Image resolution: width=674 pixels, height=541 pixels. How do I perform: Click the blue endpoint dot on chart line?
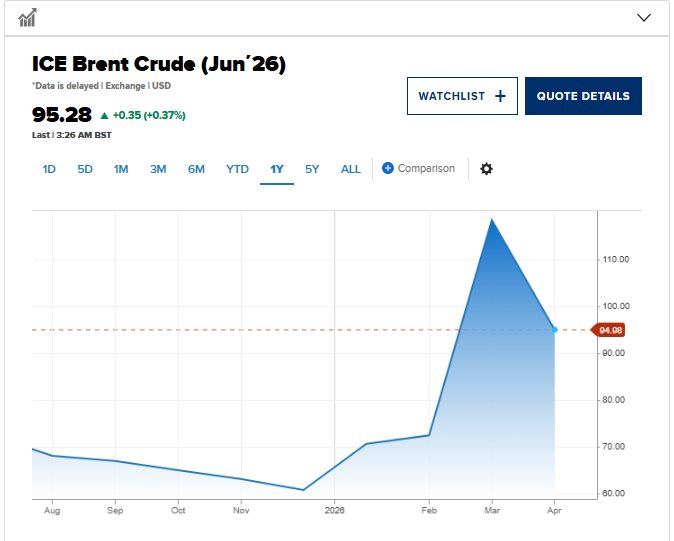point(555,329)
